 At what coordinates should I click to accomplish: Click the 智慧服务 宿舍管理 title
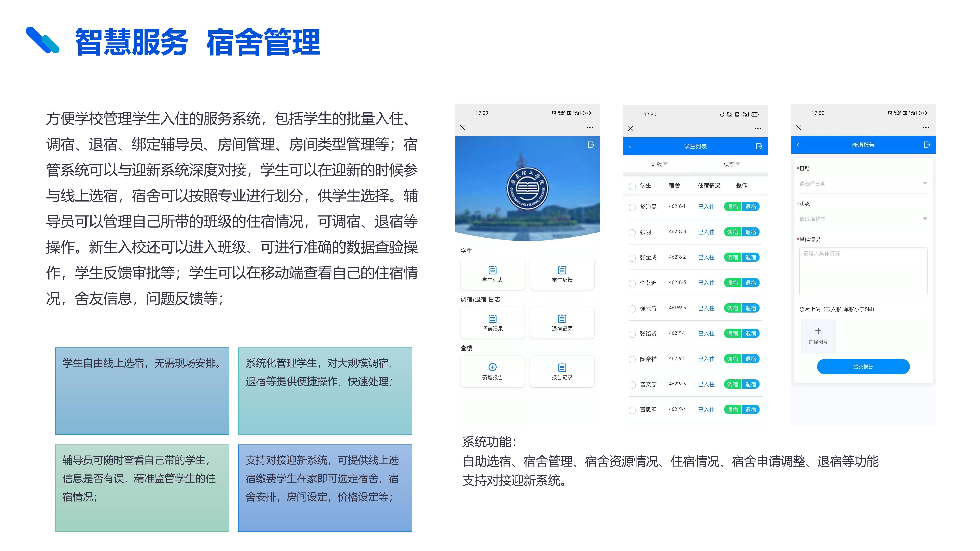[197, 42]
